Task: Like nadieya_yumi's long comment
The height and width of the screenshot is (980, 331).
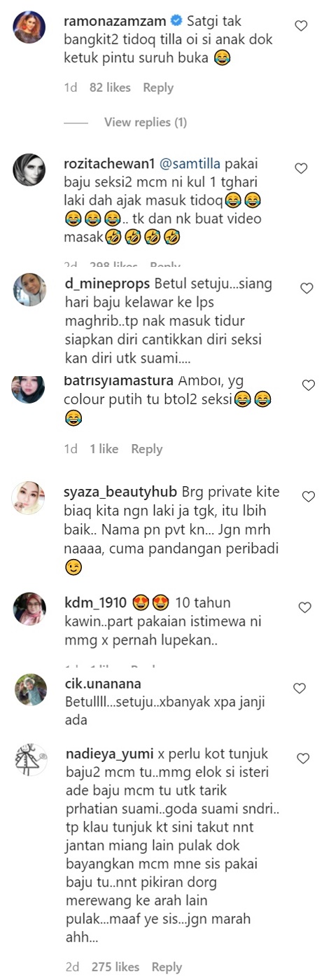Action: (303, 759)
